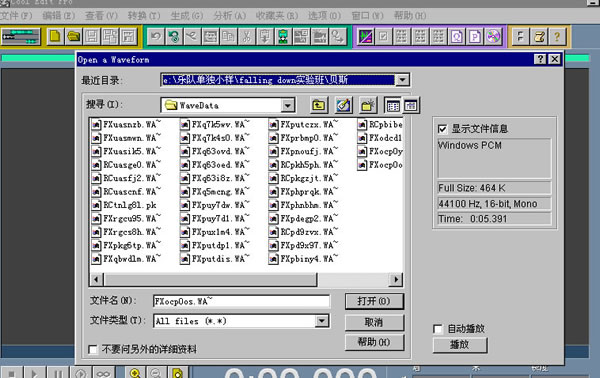Image resolution: width=600 pixels, height=378 pixels.
Task: Open the 选项(O) menu
Action: pos(324,16)
